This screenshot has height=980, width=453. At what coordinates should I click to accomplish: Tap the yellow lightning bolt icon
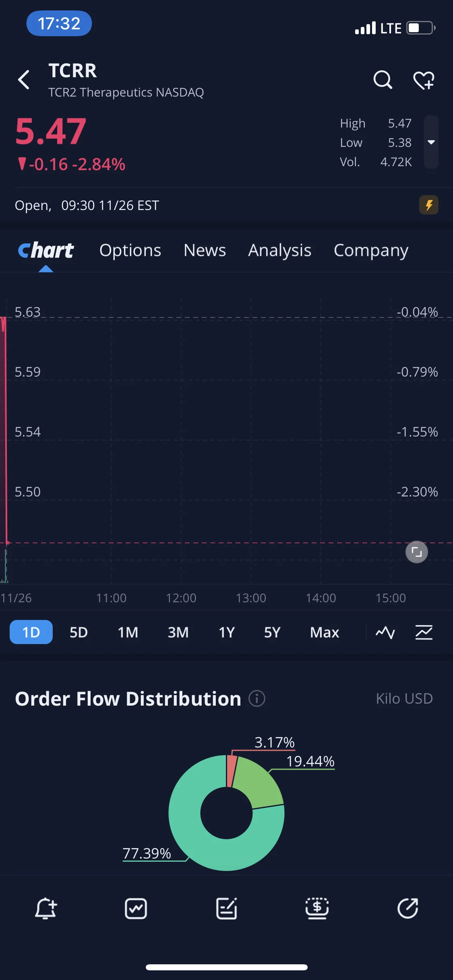pyautogui.click(x=429, y=205)
